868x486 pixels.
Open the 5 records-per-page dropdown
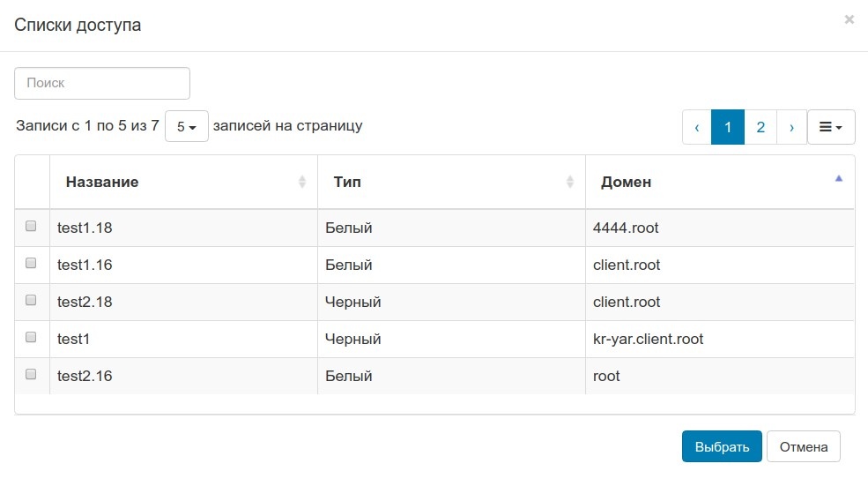pyautogui.click(x=186, y=126)
